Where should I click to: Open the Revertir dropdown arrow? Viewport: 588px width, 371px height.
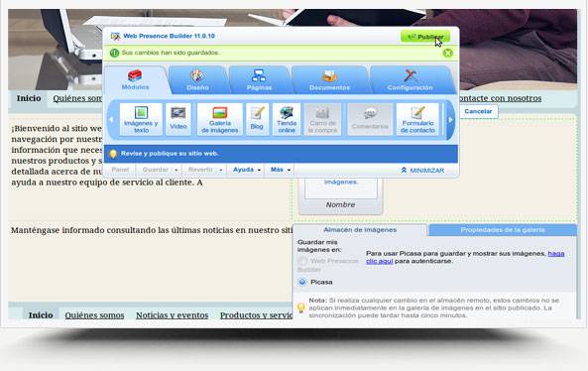click(220, 170)
